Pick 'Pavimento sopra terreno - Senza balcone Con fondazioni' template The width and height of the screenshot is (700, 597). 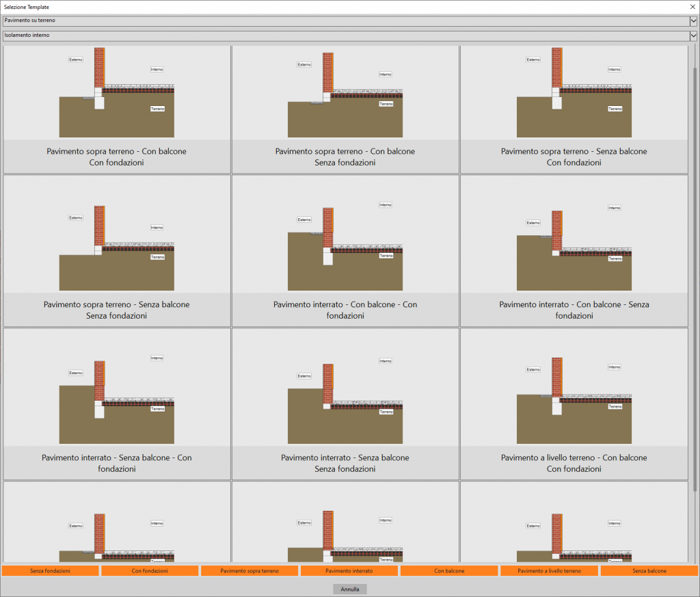pos(574,109)
